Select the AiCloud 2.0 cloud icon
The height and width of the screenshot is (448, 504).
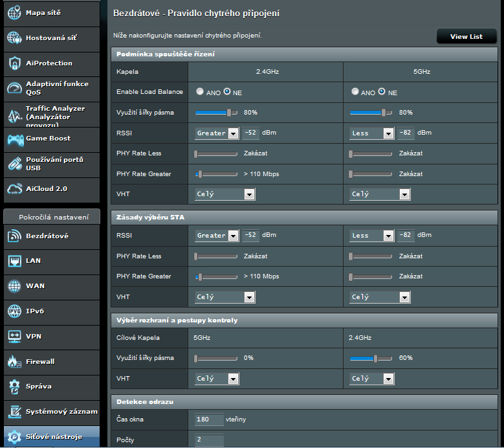pyautogui.click(x=14, y=189)
